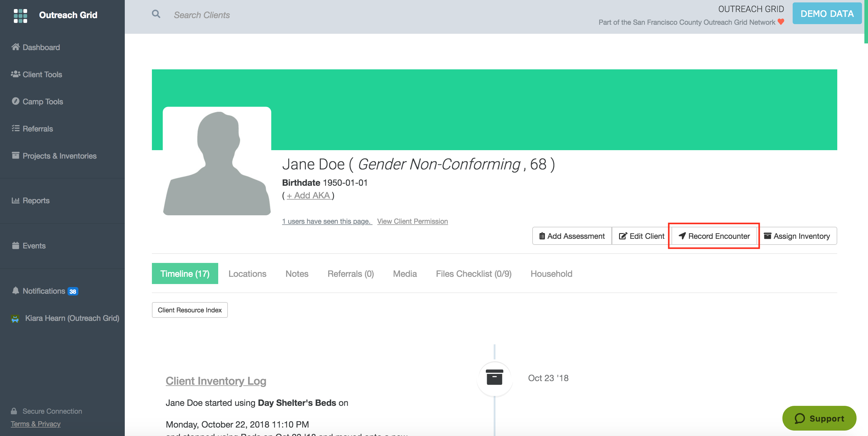The height and width of the screenshot is (436, 868).
Task: Click the Add Assessment button
Action: point(572,236)
